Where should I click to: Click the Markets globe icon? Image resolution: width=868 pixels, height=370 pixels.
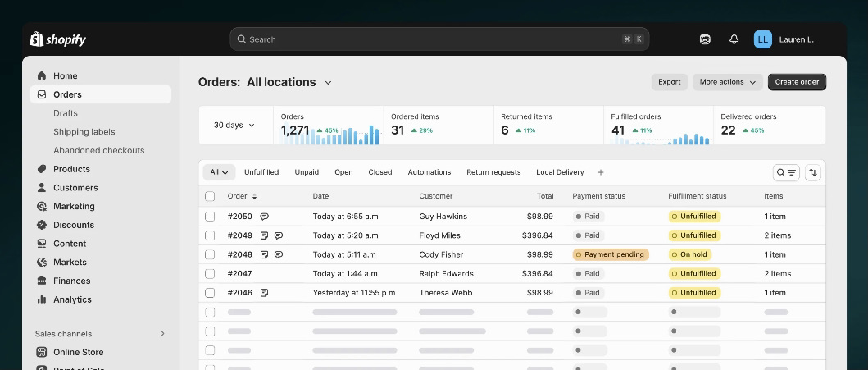click(x=42, y=262)
